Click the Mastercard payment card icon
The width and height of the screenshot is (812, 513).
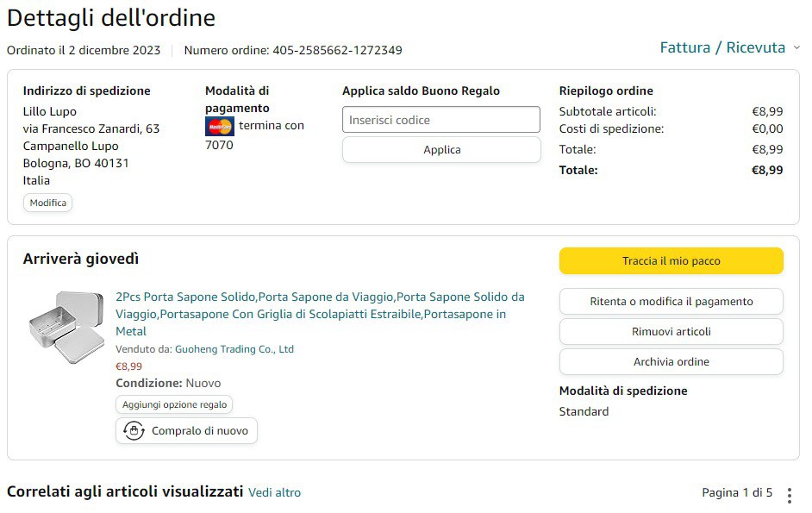[x=220, y=127]
